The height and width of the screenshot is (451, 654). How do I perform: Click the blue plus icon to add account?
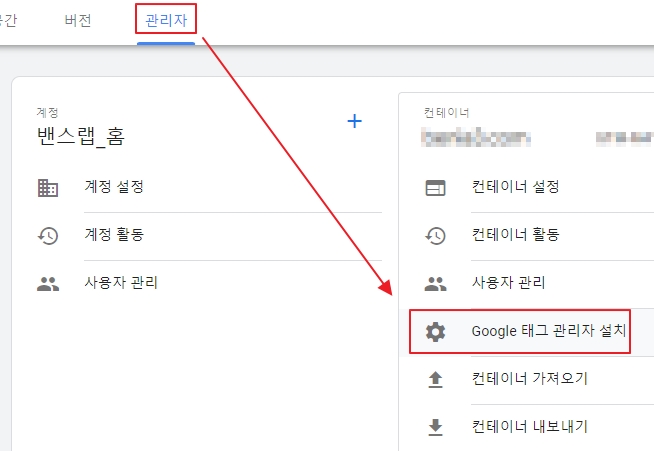tap(355, 121)
